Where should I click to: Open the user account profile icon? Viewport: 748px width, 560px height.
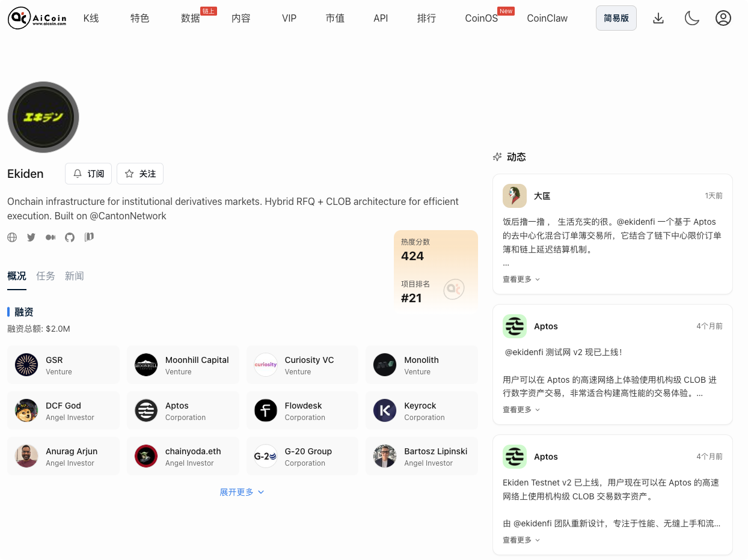tap(723, 18)
